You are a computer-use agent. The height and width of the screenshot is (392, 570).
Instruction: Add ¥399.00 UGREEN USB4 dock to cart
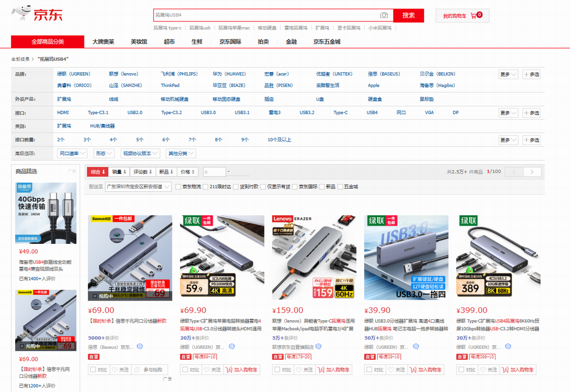(x=518, y=370)
